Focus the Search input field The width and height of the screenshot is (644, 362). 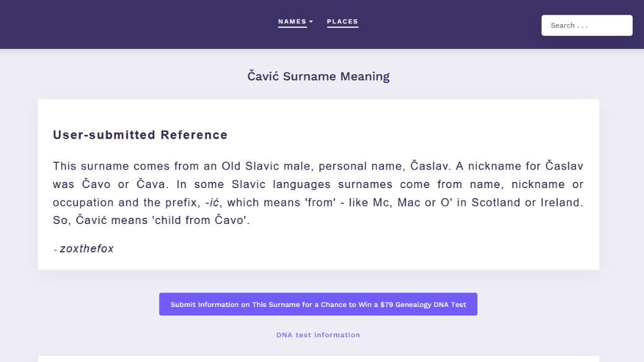586,25
